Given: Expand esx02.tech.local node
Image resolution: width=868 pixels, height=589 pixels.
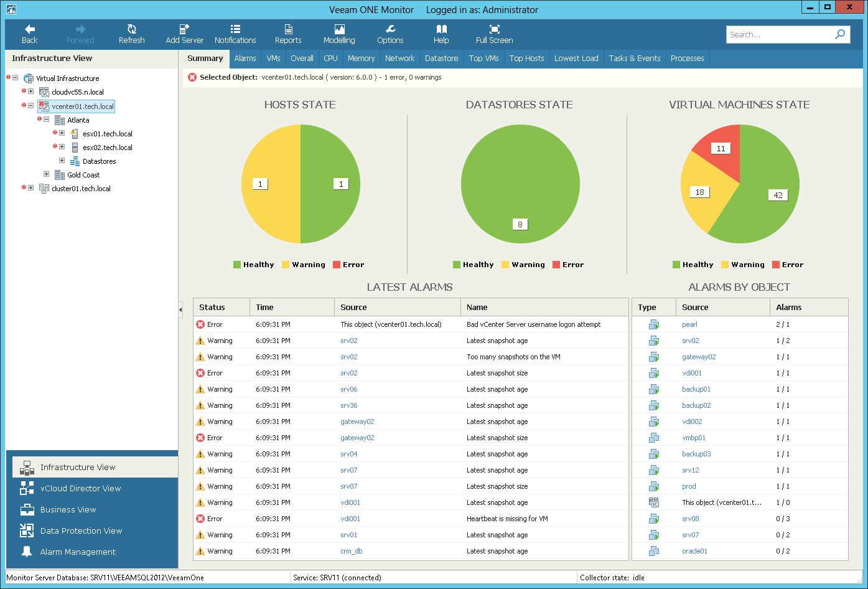Looking at the screenshot, I should [62, 147].
